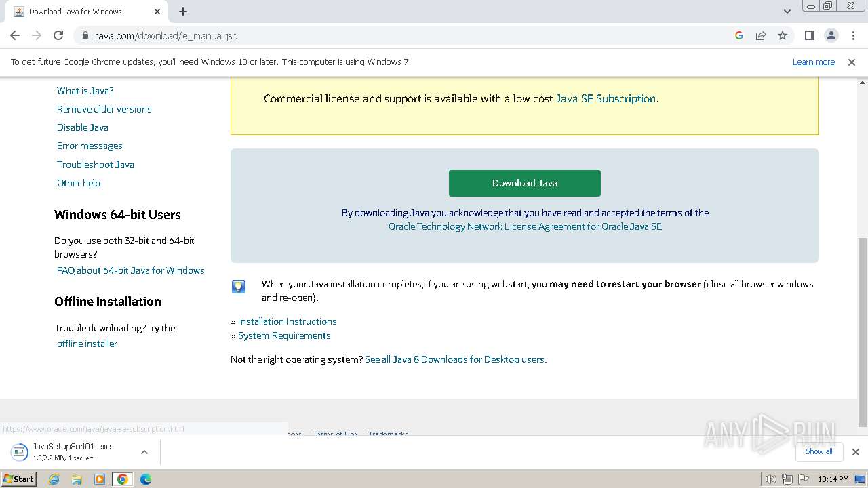Open Action Center flag icon
This screenshot has height=488, width=868.
tap(804, 479)
